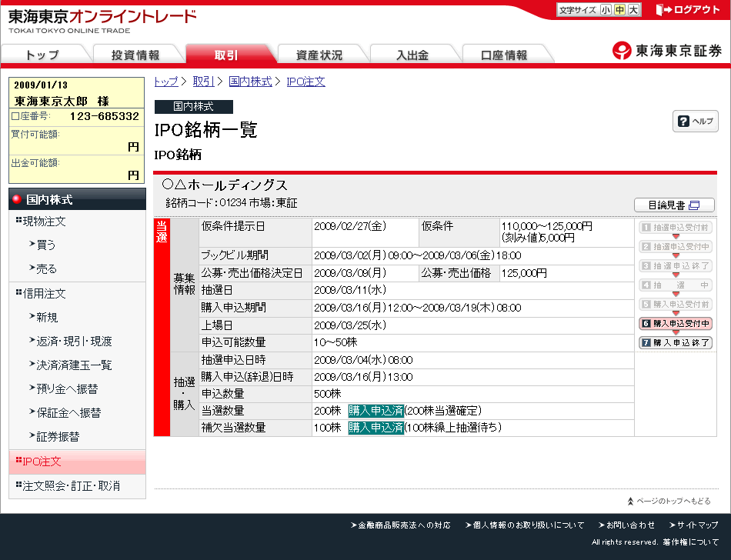Image resolution: width=731 pixels, height=560 pixels.
Task: Set text size to 大 (large)
Action: click(633, 10)
